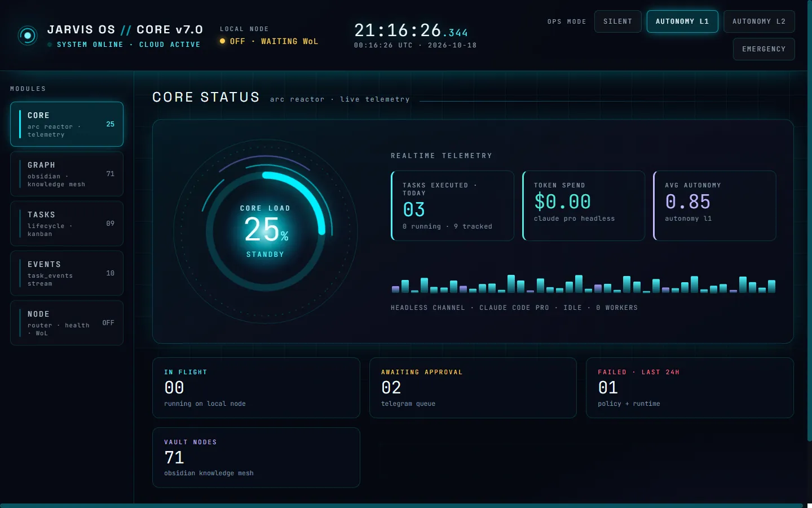Click the Core Load 25% gauge
812x508 pixels.
pos(266,231)
